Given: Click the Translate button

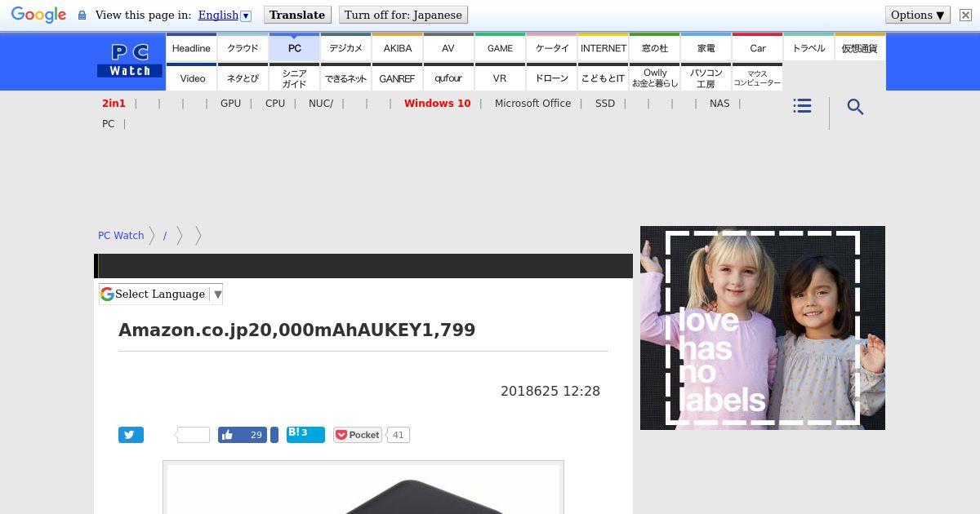Looking at the screenshot, I should pyautogui.click(x=297, y=15).
